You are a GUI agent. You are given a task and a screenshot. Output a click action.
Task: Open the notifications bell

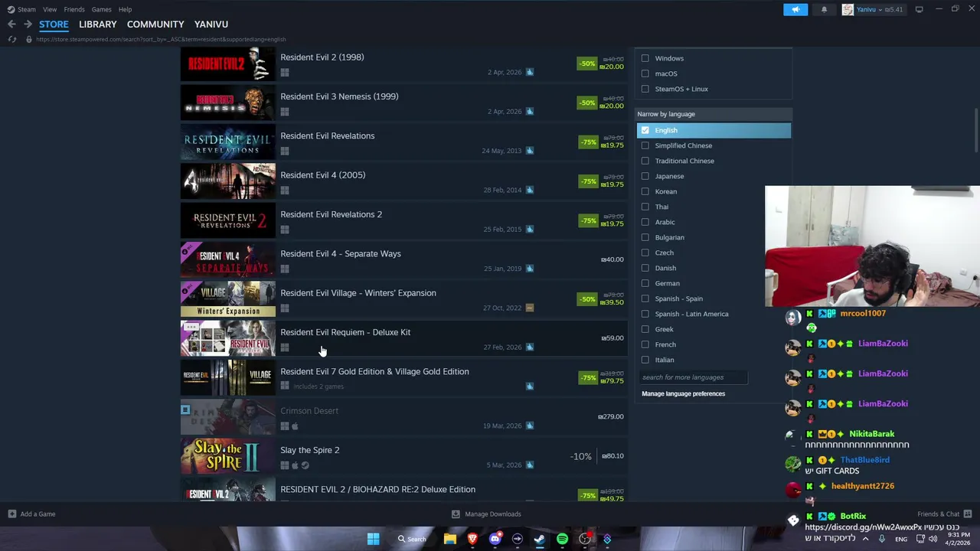point(824,9)
